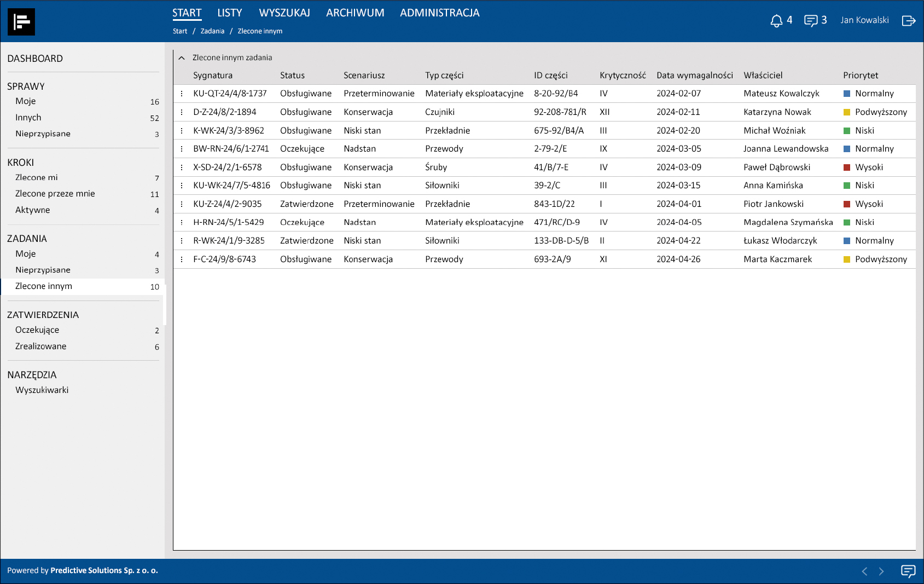
Task: Open row menu for K-WK-24/3/3-8962
Action: (x=182, y=131)
